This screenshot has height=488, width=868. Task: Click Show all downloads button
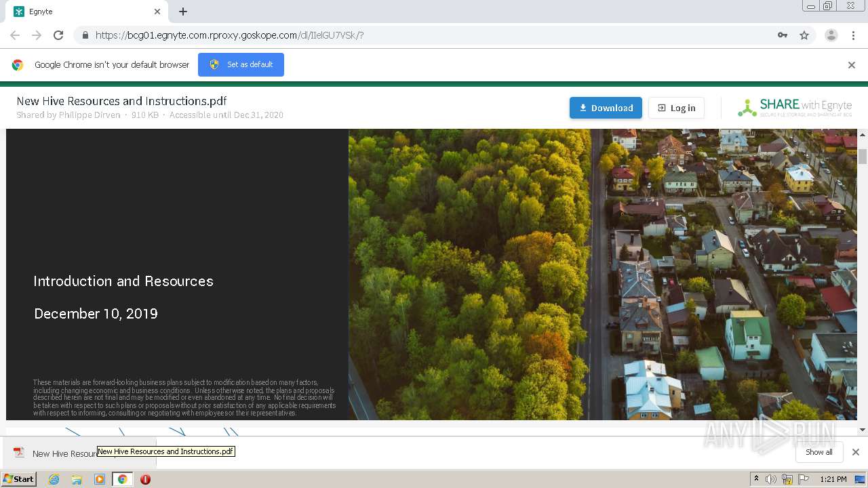(819, 452)
